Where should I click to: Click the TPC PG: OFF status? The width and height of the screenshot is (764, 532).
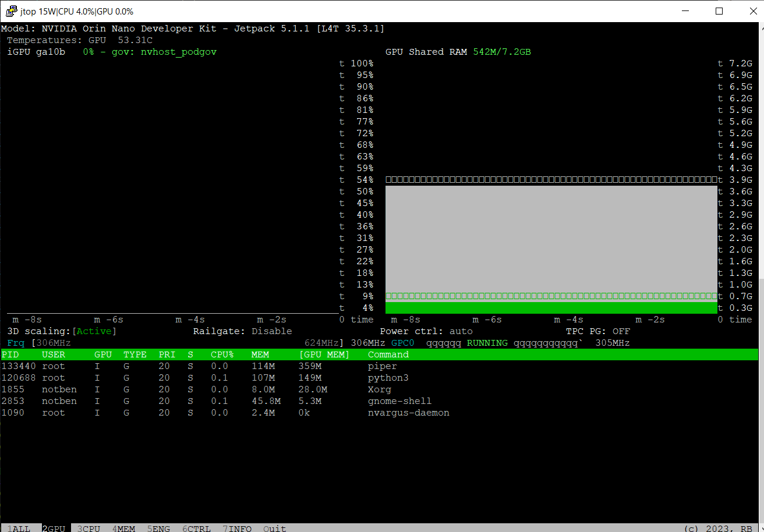[x=598, y=331]
